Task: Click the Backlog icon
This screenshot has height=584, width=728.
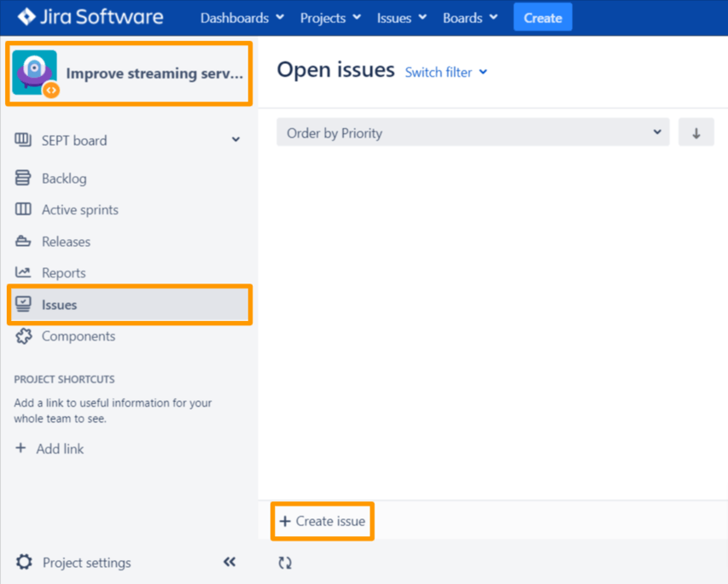Action: [23, 178]
